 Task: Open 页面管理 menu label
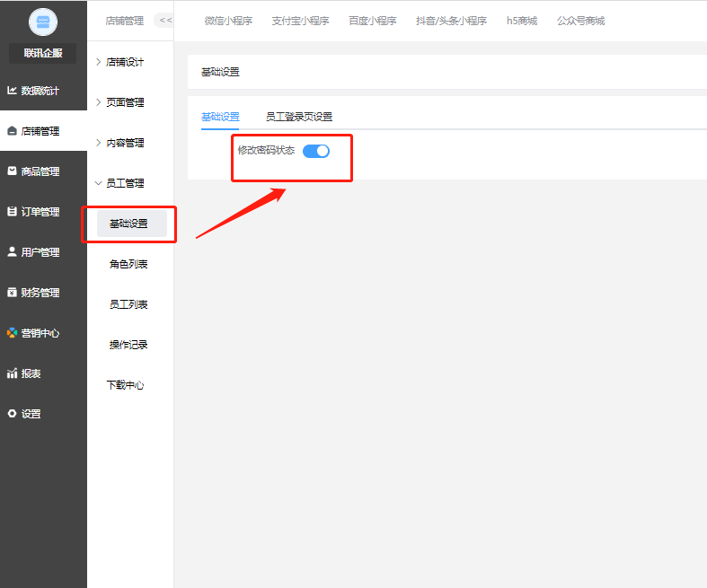(125, 102)
